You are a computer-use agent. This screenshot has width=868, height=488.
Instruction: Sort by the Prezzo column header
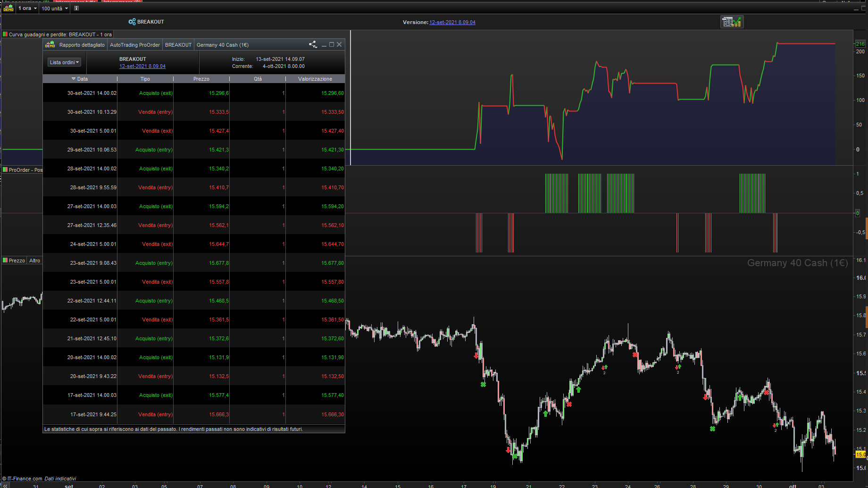point(201,79)
